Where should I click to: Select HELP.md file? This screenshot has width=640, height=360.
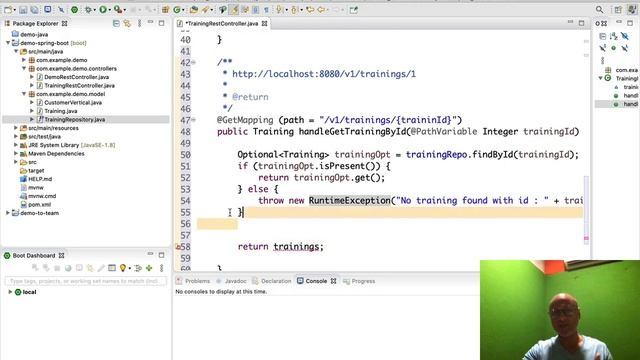(40, 179)
